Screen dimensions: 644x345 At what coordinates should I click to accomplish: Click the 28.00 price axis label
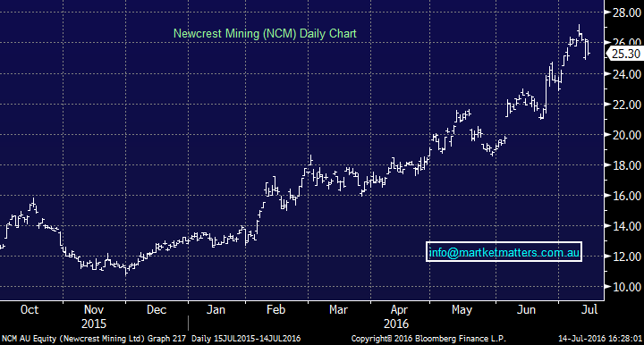click(627, 13)
